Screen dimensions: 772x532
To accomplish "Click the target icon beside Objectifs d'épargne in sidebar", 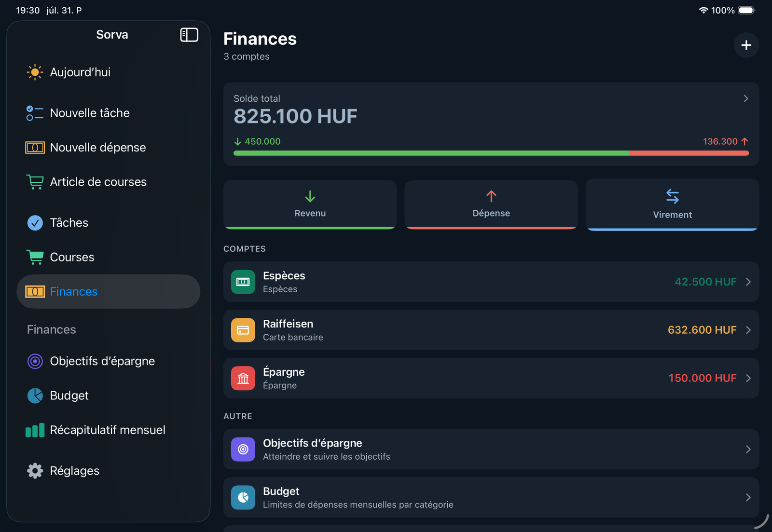I will [x=35, y=361].
